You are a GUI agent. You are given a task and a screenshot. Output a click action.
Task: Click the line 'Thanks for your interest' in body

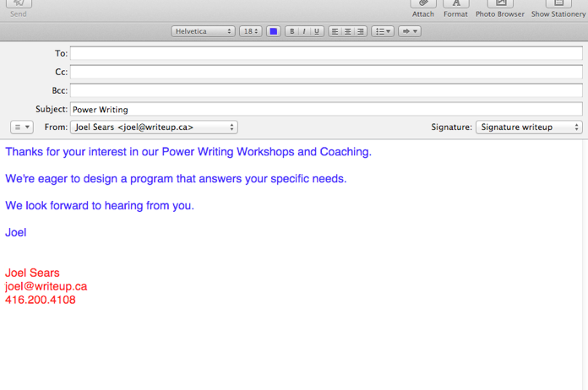coord(188,152)
